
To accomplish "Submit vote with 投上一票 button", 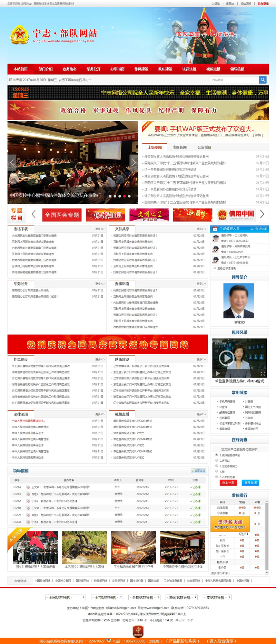I will (228, 483).
